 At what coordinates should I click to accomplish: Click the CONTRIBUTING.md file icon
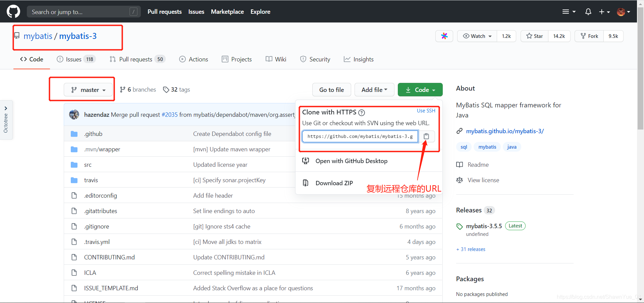point(74,257)
